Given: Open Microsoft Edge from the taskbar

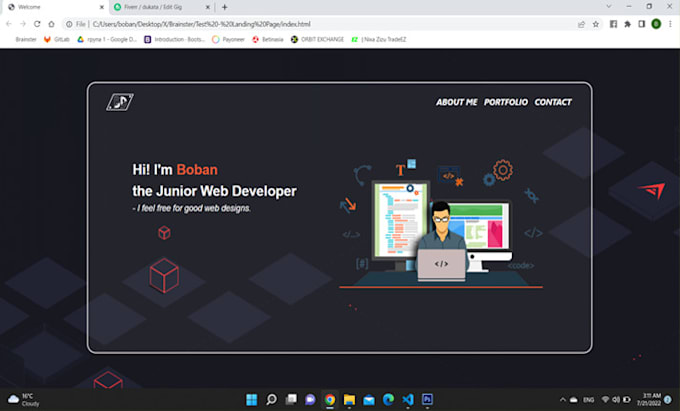Looking at the screenshot, I should pos(388,399).
